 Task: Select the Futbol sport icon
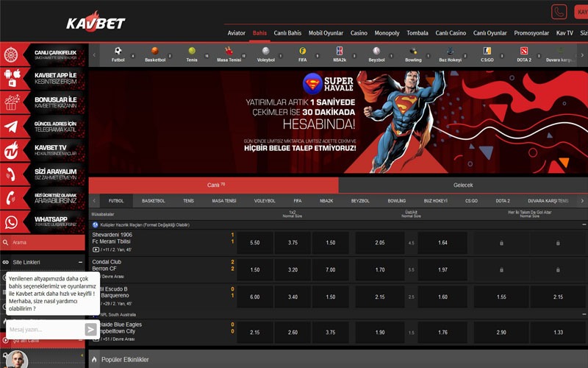(118, 52)
